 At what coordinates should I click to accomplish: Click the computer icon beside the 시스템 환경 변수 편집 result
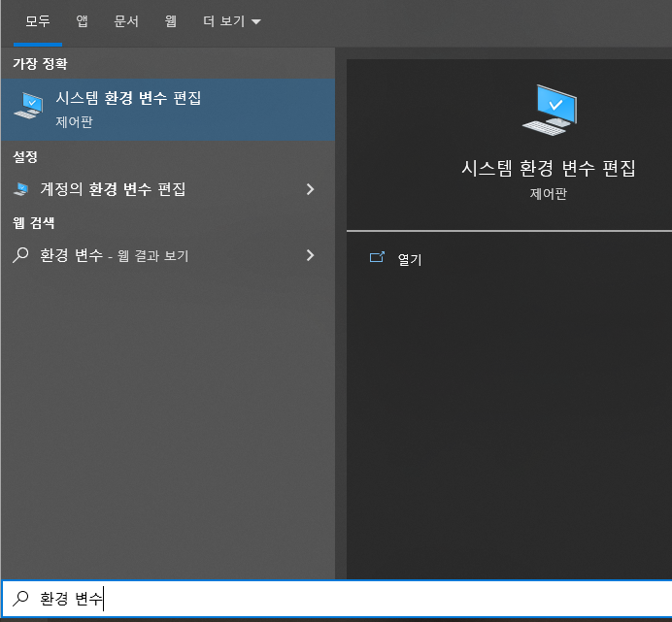28,106
